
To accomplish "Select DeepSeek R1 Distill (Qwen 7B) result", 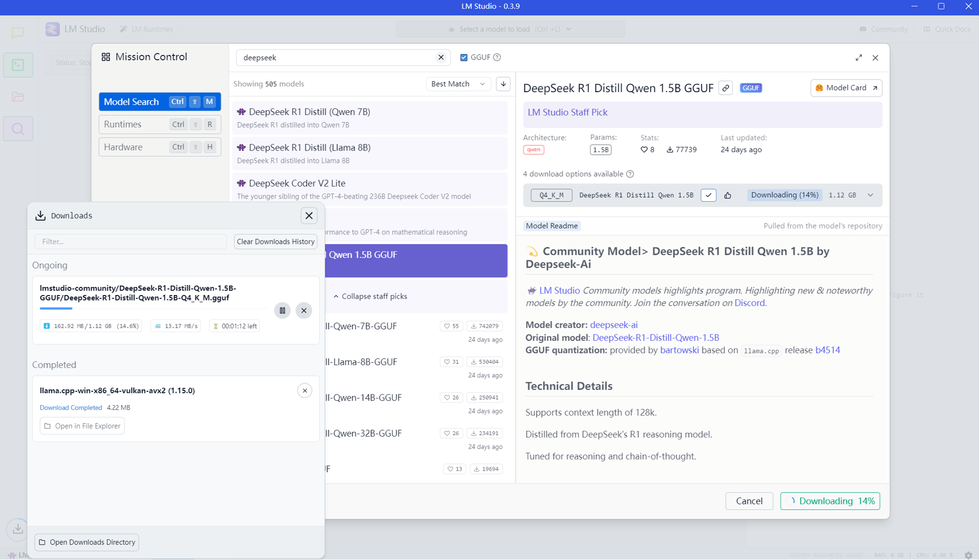I will tap(370, 118).
